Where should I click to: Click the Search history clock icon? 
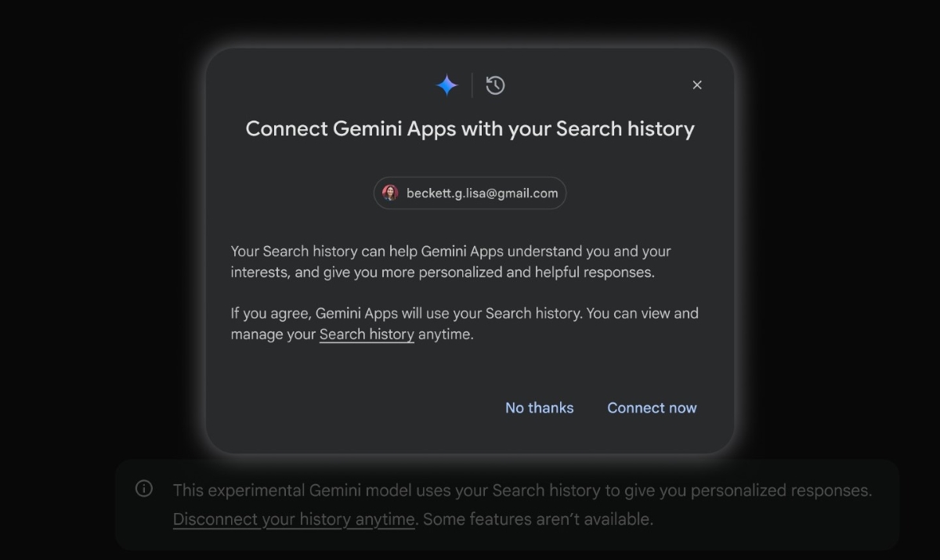coord(495,85)
